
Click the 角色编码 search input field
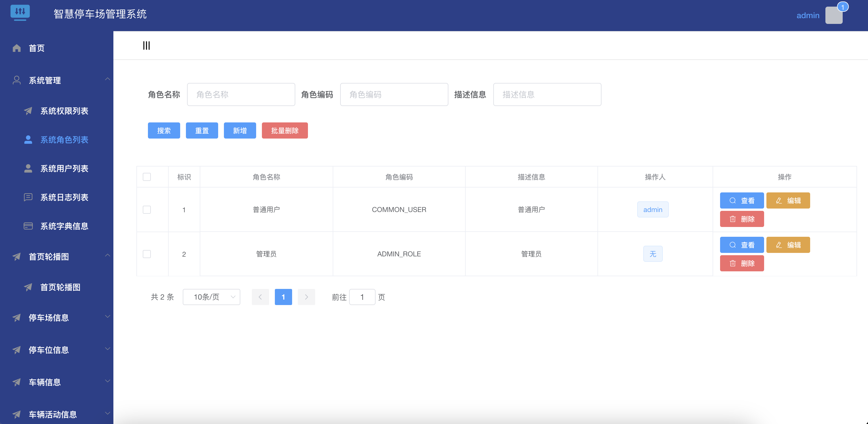tap(394, 94)
